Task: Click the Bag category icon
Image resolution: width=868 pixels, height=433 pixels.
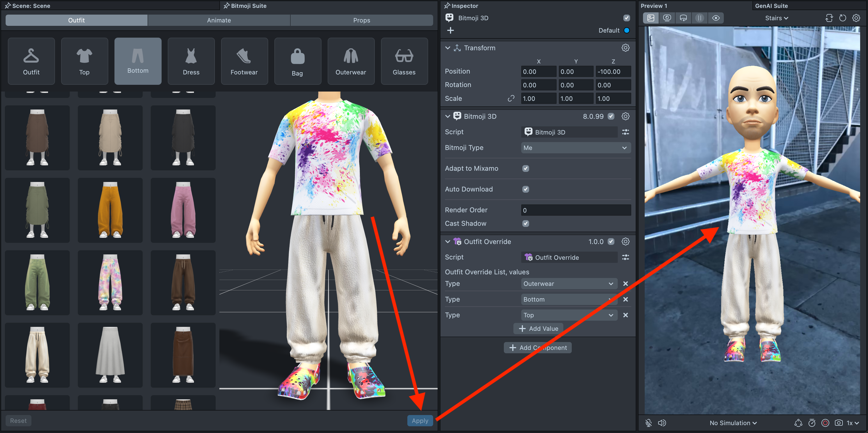Action: [297, 61]
